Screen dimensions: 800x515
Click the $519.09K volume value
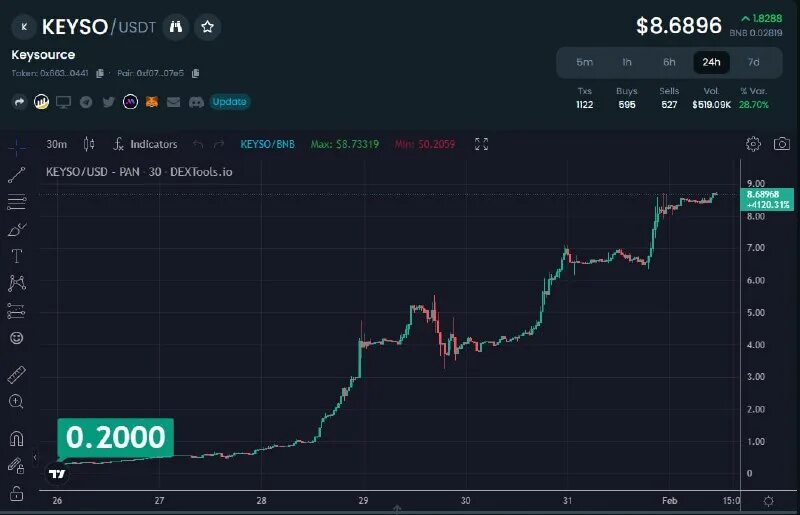pyautogui.click(x=711, y=105)
